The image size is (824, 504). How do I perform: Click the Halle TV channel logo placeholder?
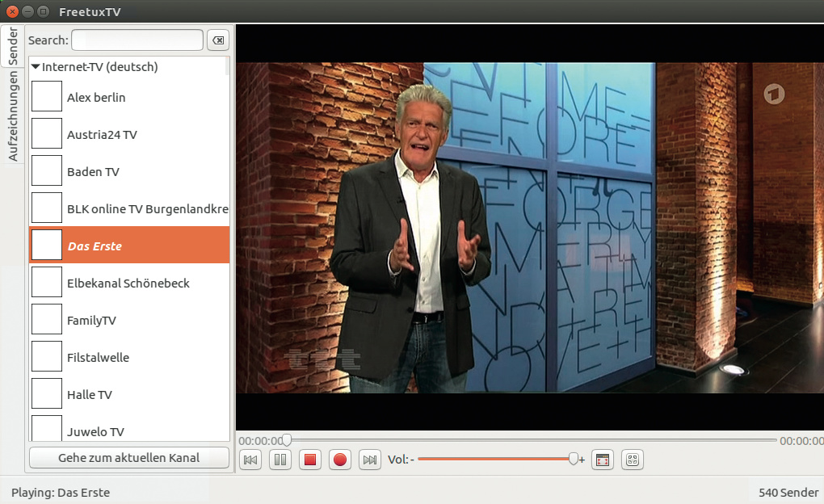47,395
